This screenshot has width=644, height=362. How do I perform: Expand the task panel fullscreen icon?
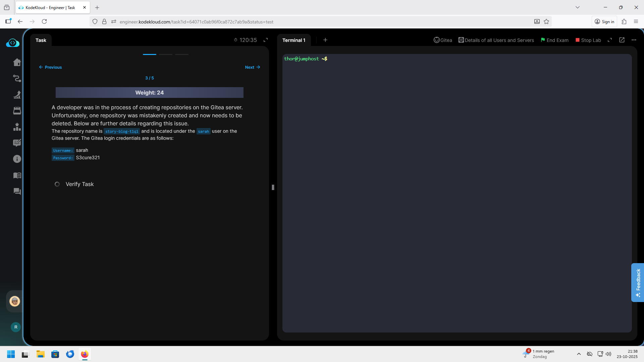(x=266, y=40)
